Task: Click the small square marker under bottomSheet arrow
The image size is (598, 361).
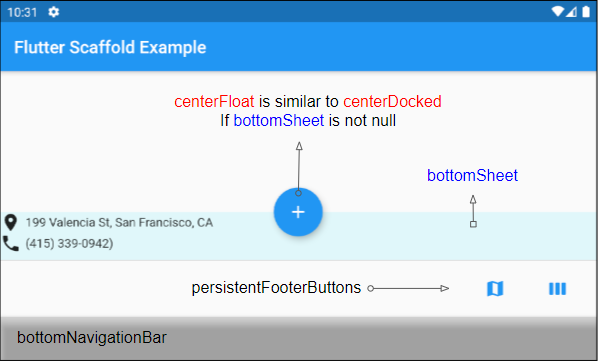Action: (x=473, y=224)
